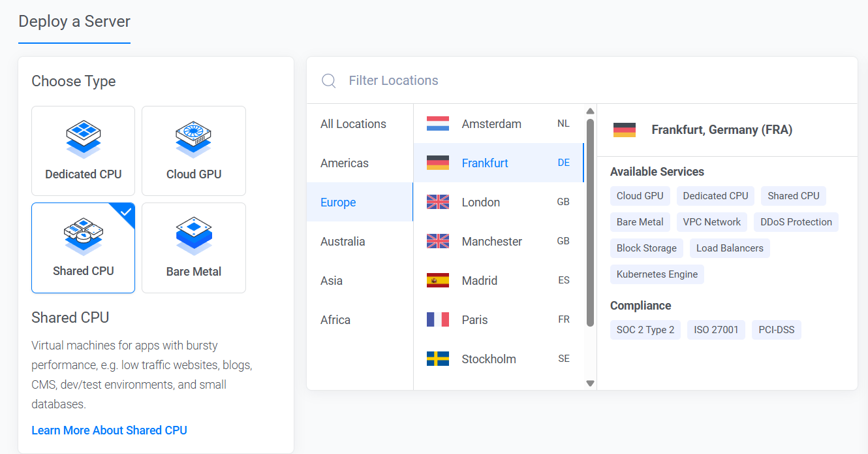This screenshot has width=868, height=454.
Task: Click the Netherlands flag next to Amsterdam
Action: [438, 123]
